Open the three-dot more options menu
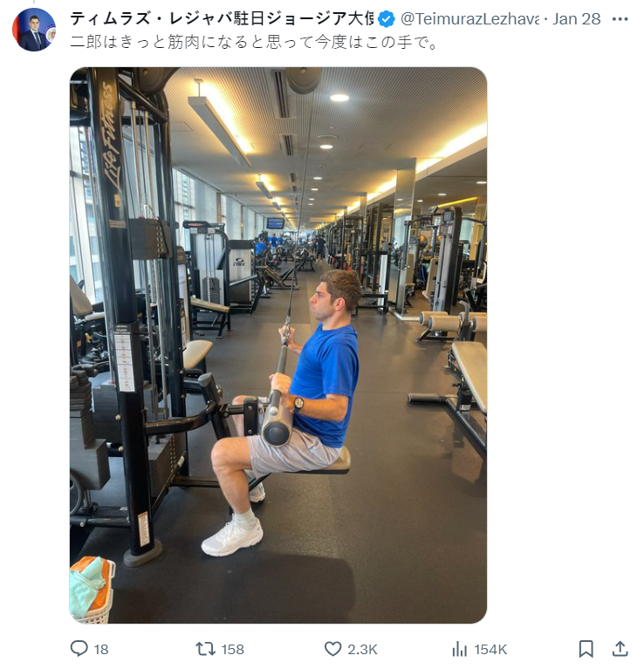 pos(620,19)
